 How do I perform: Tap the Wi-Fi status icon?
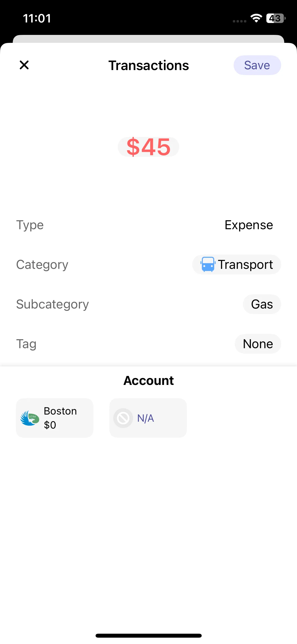coord(256,18)
